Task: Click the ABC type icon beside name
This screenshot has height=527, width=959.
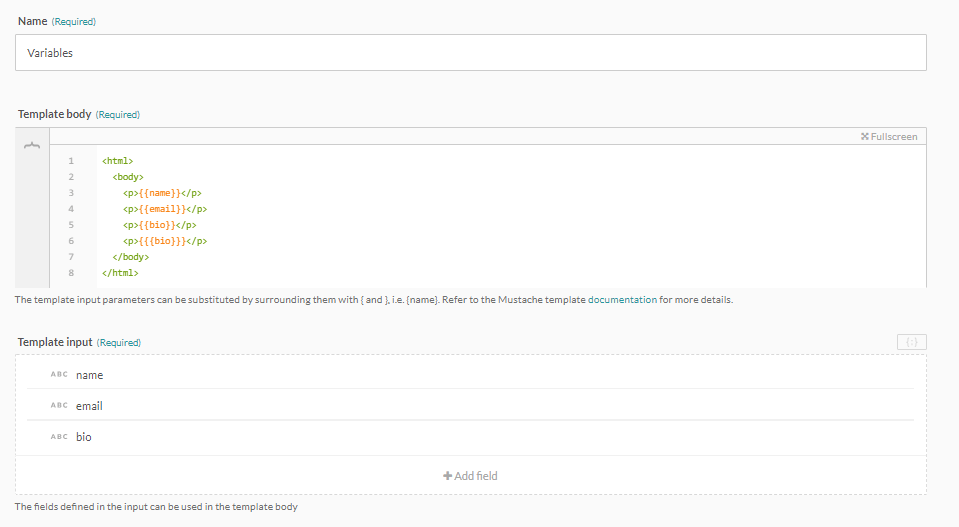Action: coord(59,375)
